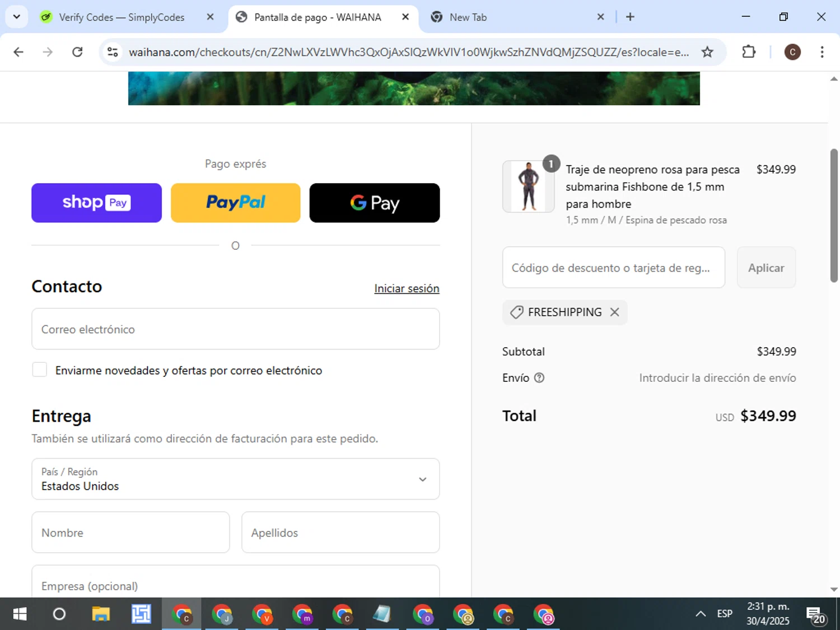Viewport: 840px width, 630px height.
Task: Open the Chrome profile avatar
Action: (792, 52)
